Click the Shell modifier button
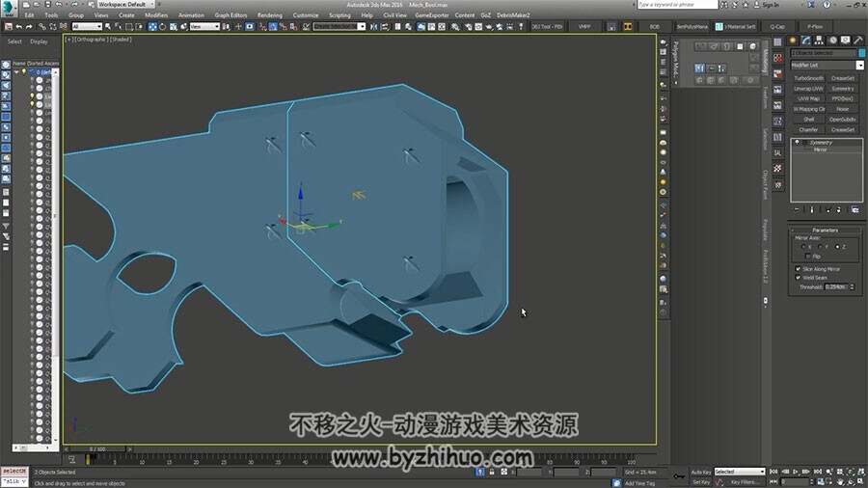The width and height of the screenshot is (868, 488). (808, 120)
